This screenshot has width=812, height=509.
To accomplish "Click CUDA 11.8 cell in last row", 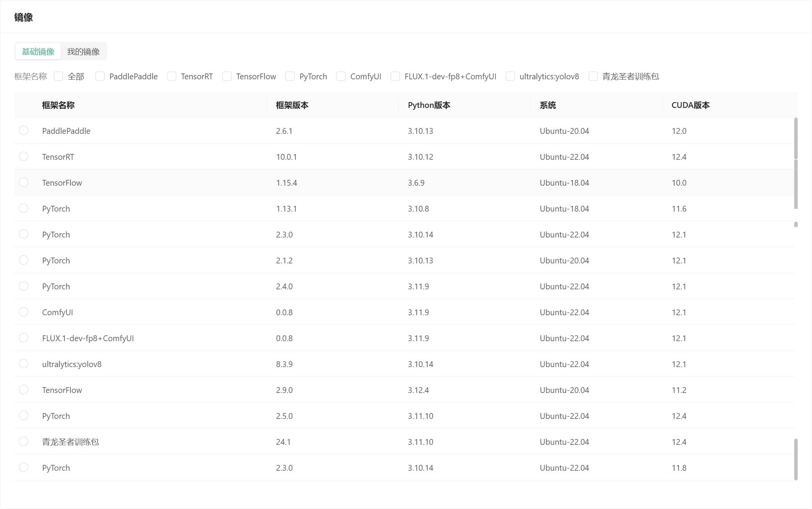I will tap(679, 468).
